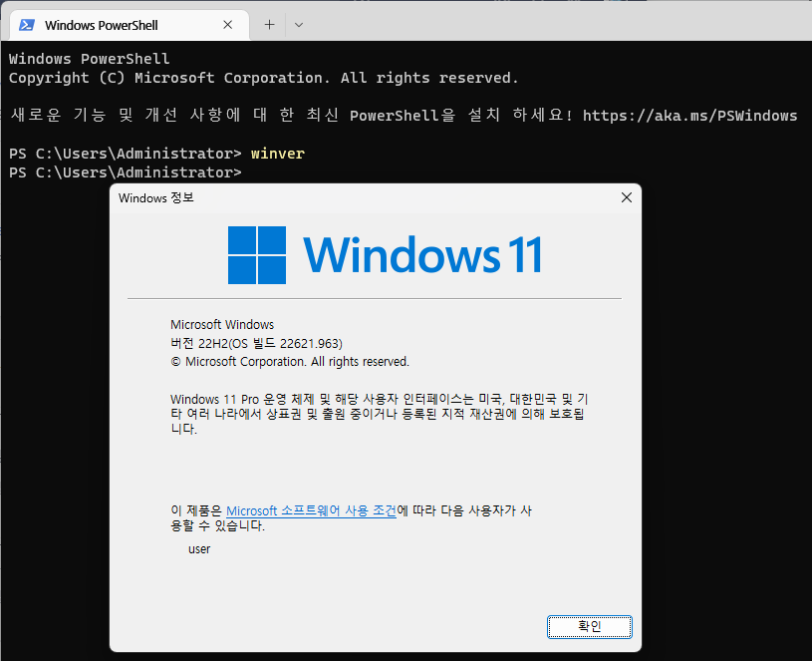This screenshot has width=812, height=661.
Task: Close the Windows 정보 dialog
Action: [626, 197]
